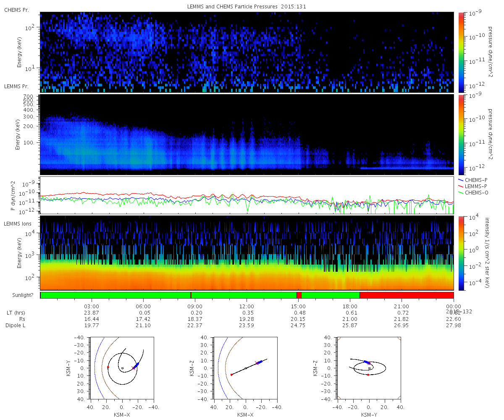
Task: Select the 'LEMMS Pr.' panel label
Action: pos(16,86)
